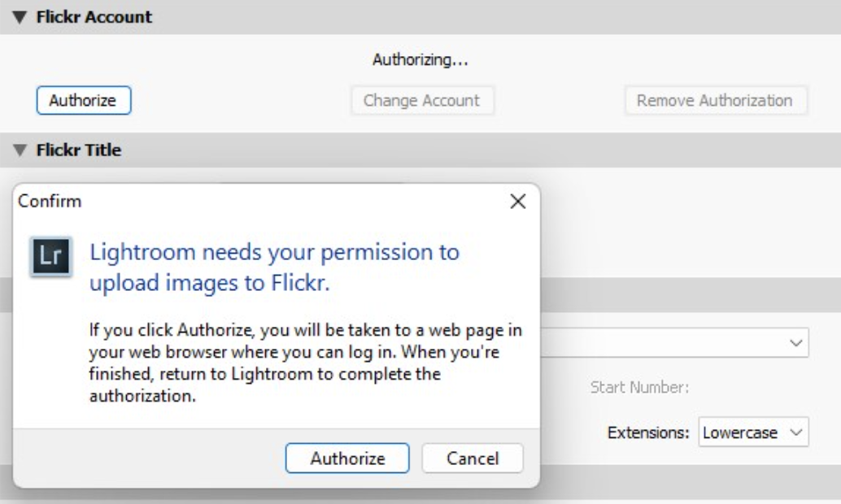Click the Change Account button
The height and width of the screenshot is (504, 841).
(x=421, y=101)
